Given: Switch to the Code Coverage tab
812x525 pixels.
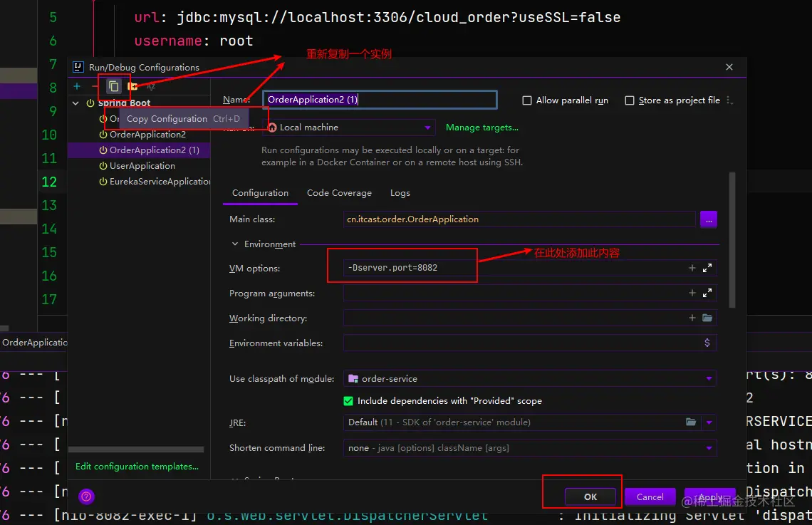Looking at the screenshot, I should click(339, 193).
